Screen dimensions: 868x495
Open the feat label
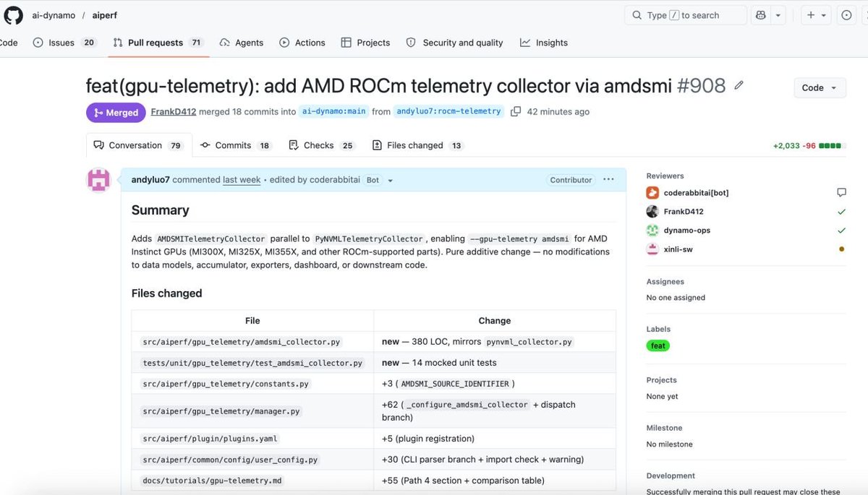[x=658, y=345]
